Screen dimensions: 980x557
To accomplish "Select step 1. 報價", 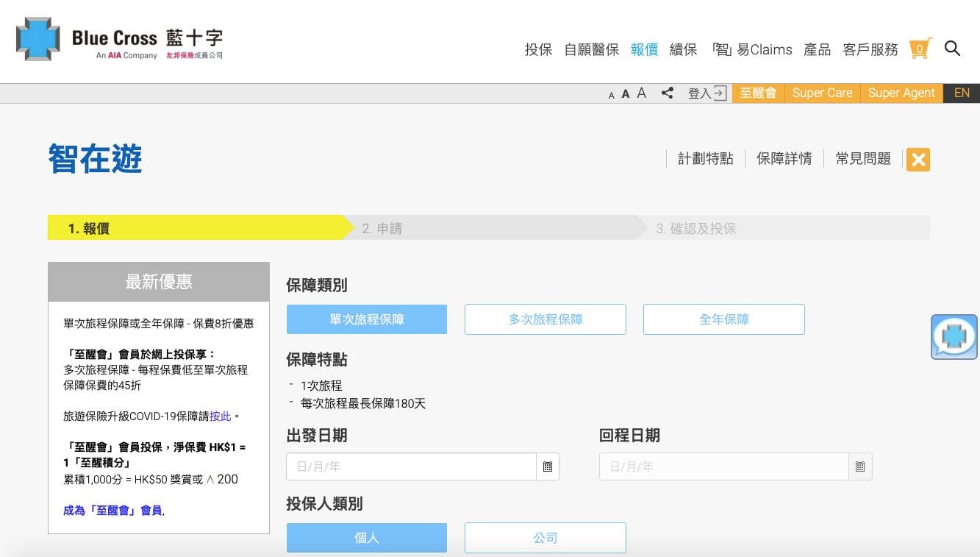I will (x=200, y=228).
